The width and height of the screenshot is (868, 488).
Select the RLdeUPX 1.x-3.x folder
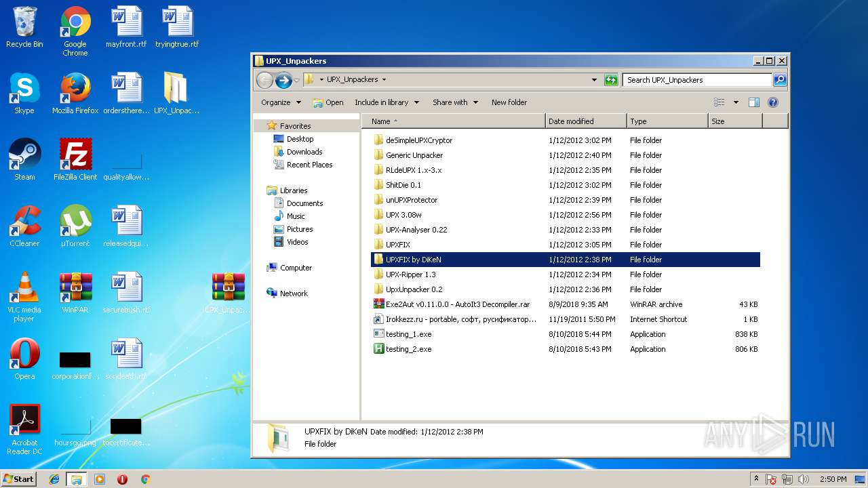point(566,170)
